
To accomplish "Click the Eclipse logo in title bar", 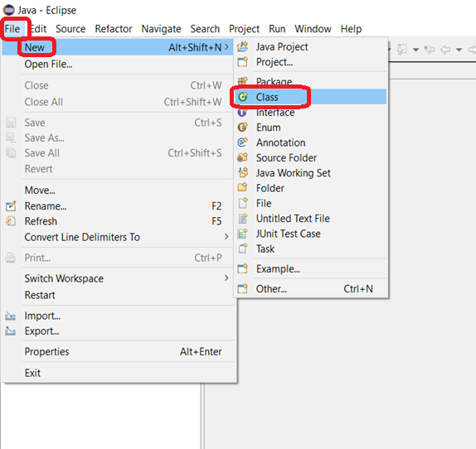I will [x=8, y=10].
